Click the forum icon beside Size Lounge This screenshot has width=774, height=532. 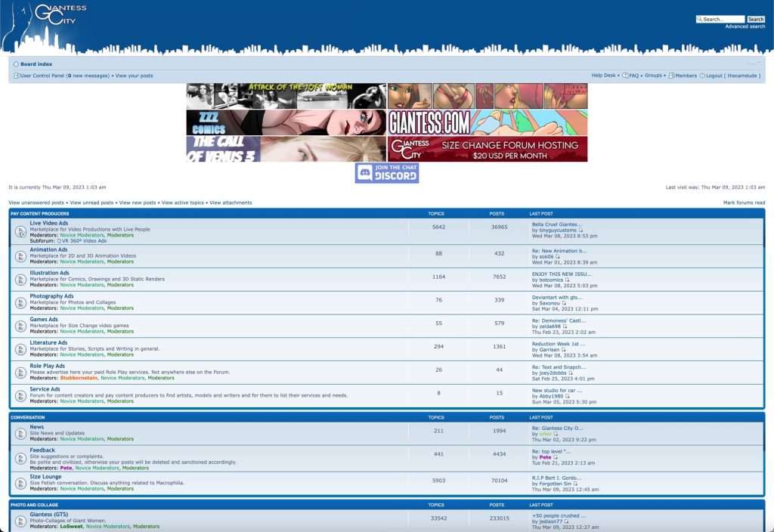coord(20,483)
